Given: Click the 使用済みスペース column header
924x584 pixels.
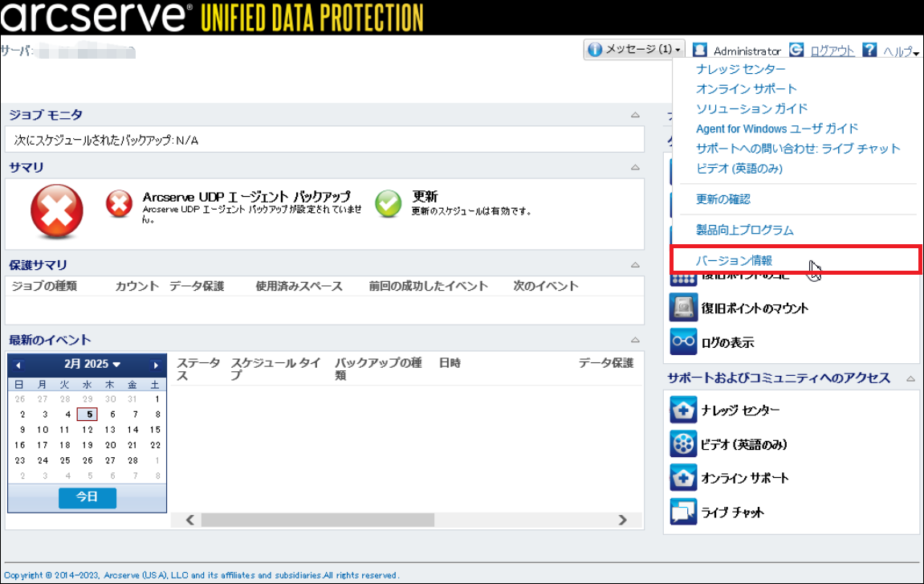Looking at the screenshot, I should pyautogui.click(x=299, y=286).
